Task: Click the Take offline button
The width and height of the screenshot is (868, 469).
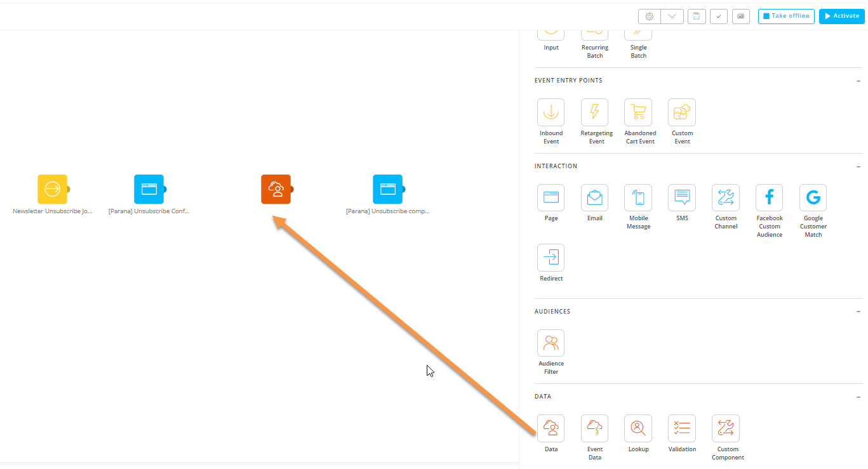Action: click(786, 17)
